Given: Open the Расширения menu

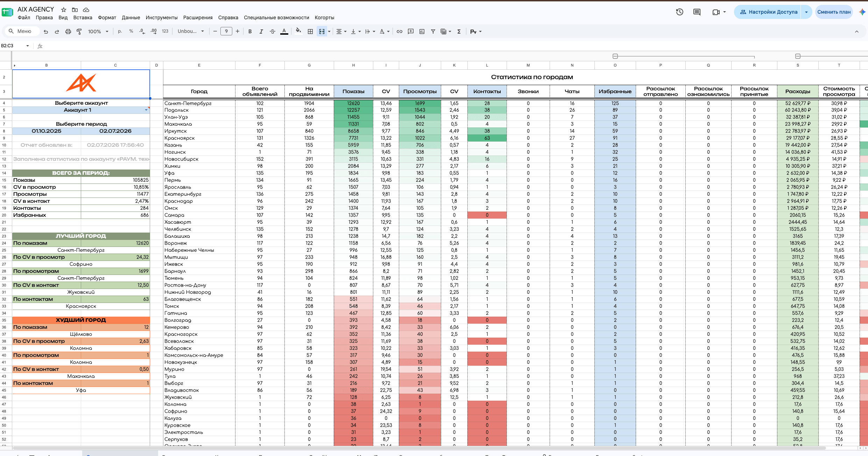Looking at the screenshot, I should [x=198, y=18].
